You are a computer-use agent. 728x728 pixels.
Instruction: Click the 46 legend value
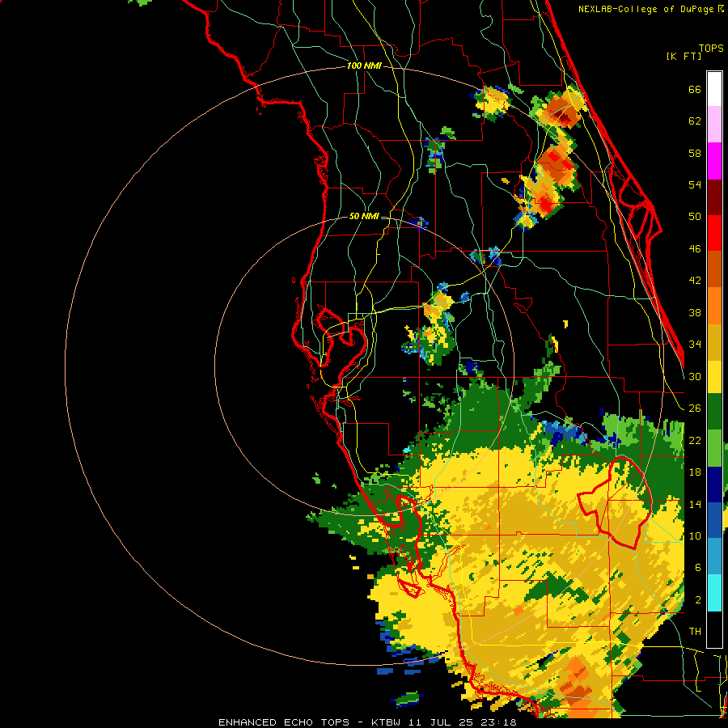695,249
